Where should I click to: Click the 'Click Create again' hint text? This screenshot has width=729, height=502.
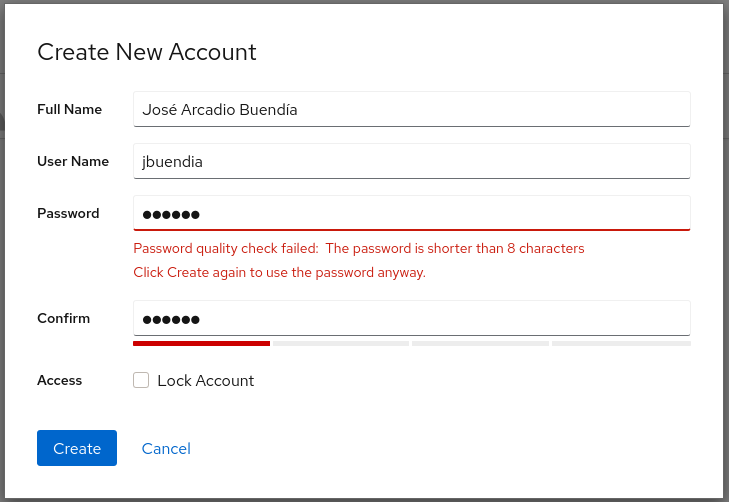tap(280, 272)
